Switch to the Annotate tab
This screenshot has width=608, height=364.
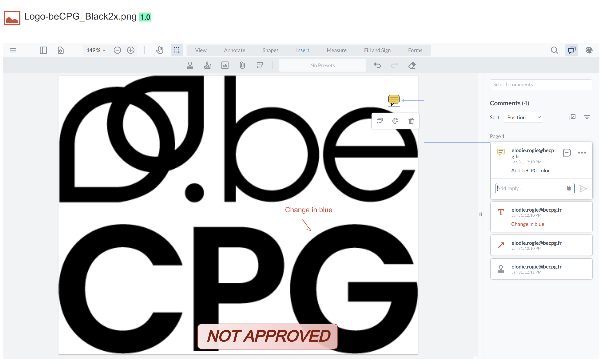pyautogui.click(x=234, y=50)
